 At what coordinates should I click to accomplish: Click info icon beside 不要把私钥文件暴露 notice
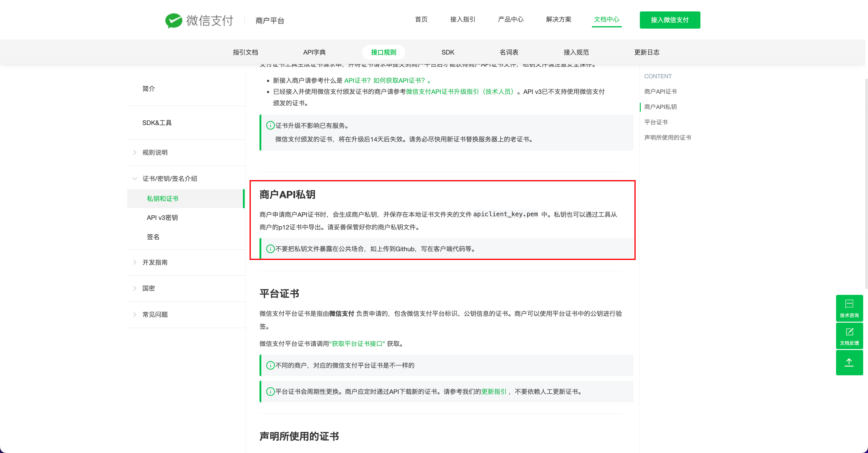270,249
